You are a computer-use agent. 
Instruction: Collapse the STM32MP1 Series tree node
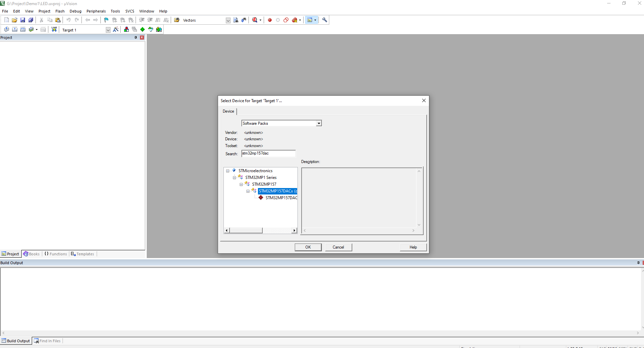pyautogui.click(x=234, y=178)
